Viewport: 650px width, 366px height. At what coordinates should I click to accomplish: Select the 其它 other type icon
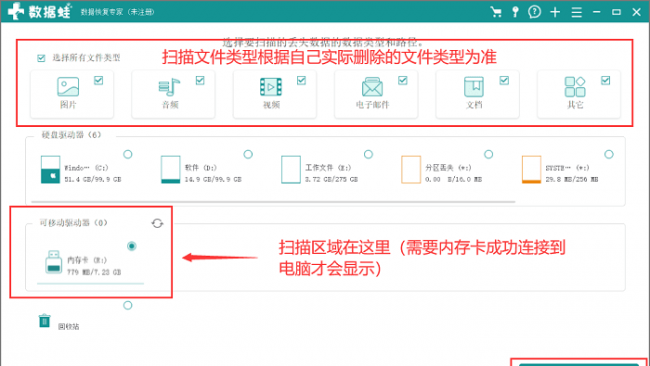coord(575,87)
